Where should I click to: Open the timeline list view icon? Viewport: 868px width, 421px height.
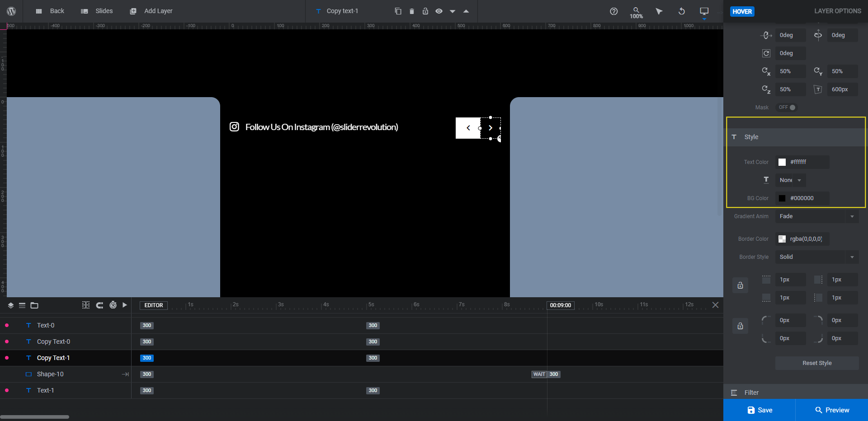(x=22, y=305)
